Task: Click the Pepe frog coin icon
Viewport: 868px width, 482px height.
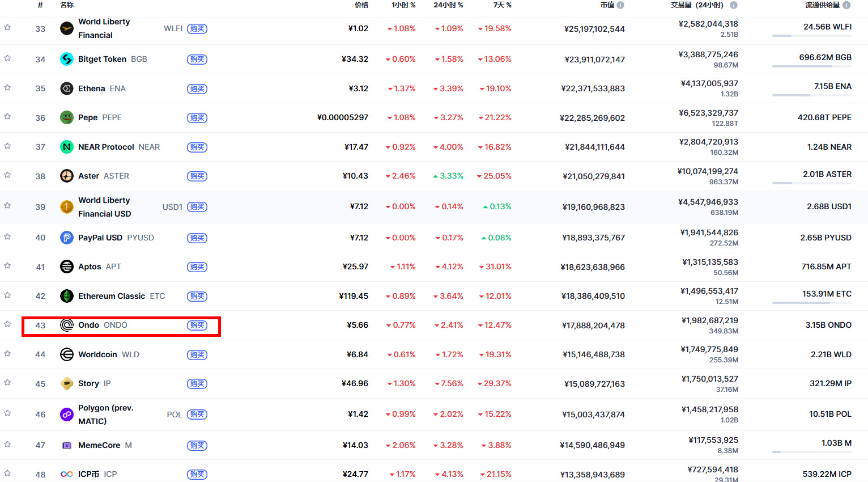Action: 67,117
